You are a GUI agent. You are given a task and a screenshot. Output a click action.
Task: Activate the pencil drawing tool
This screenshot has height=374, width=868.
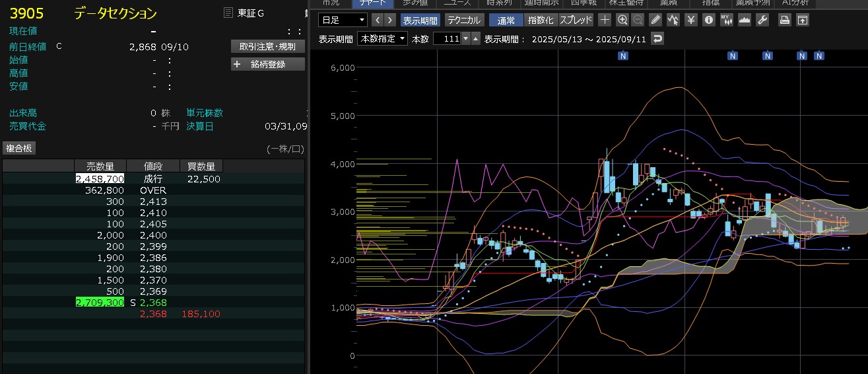click(x=655, y=20)
